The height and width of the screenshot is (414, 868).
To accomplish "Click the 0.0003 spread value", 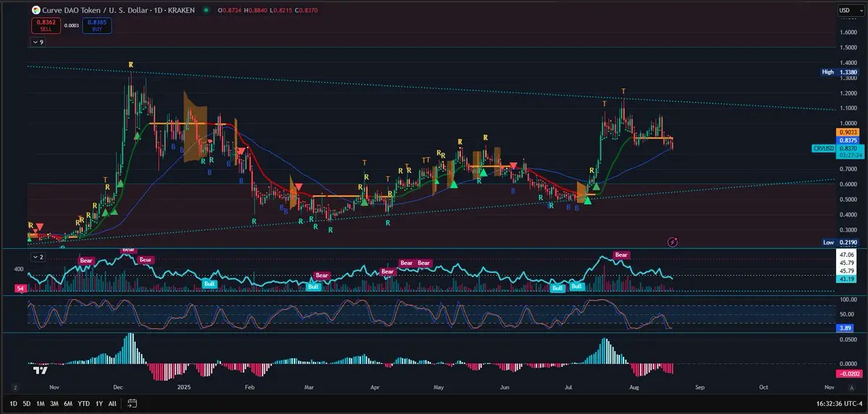I will point(71,25).
